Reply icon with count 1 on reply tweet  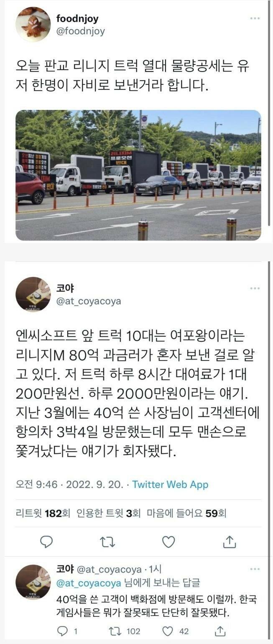click(x=67, y=631)
